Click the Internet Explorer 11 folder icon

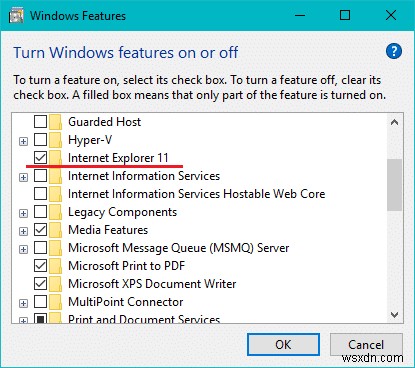55,157
